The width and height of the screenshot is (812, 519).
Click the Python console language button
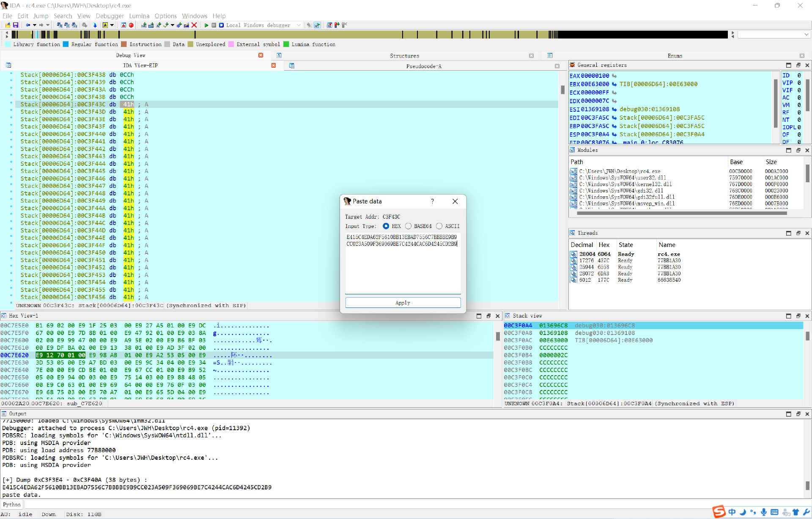[x=11, y=505]
